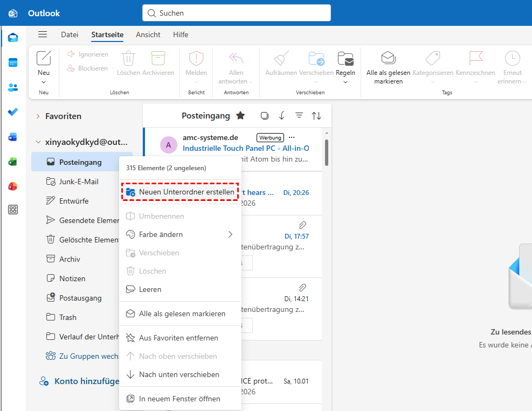
Task: Open the People contacts icon in sidebar
Action: click(x=13, y=87)
